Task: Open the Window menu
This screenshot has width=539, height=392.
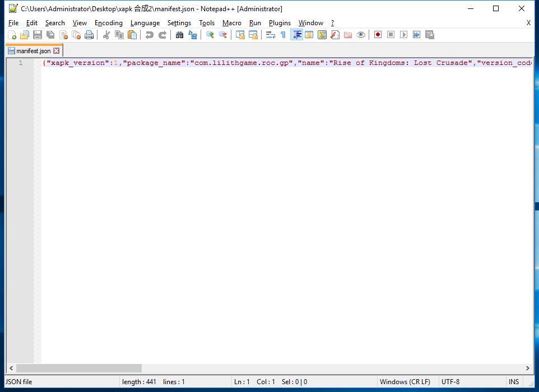Action: [311, 23]
